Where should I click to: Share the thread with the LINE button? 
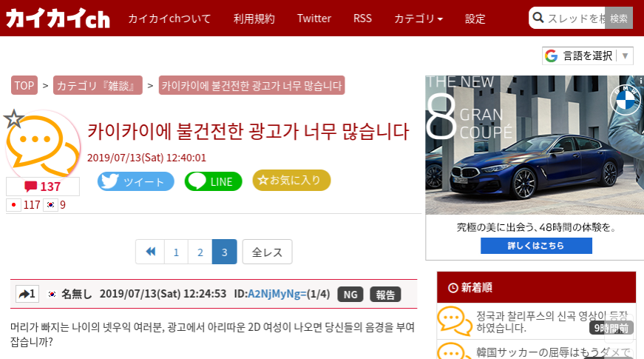click(x=213, y=181)
